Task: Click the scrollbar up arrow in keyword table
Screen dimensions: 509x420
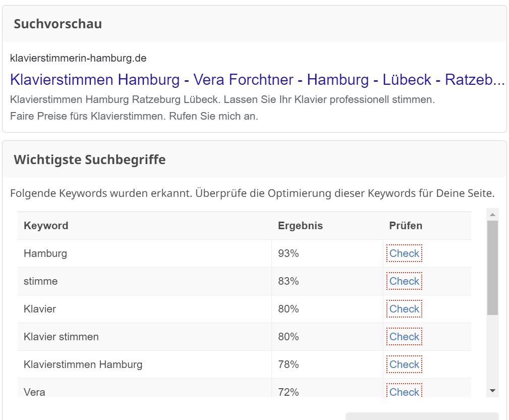Action: click(492, 215)
